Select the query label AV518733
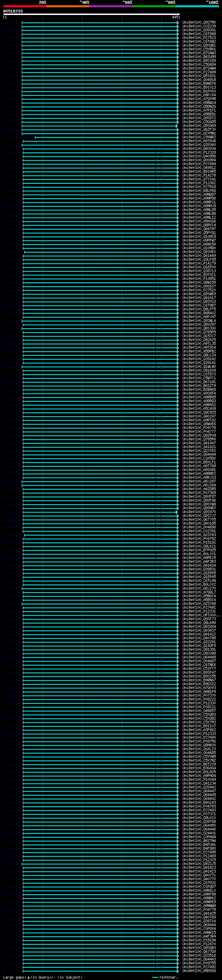The height and width of the screenshot is (980, 222). pyautogui.click(x=13, y=11)
